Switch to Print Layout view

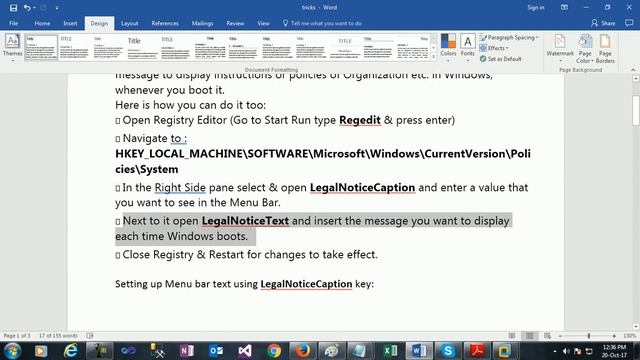(529, 336)
